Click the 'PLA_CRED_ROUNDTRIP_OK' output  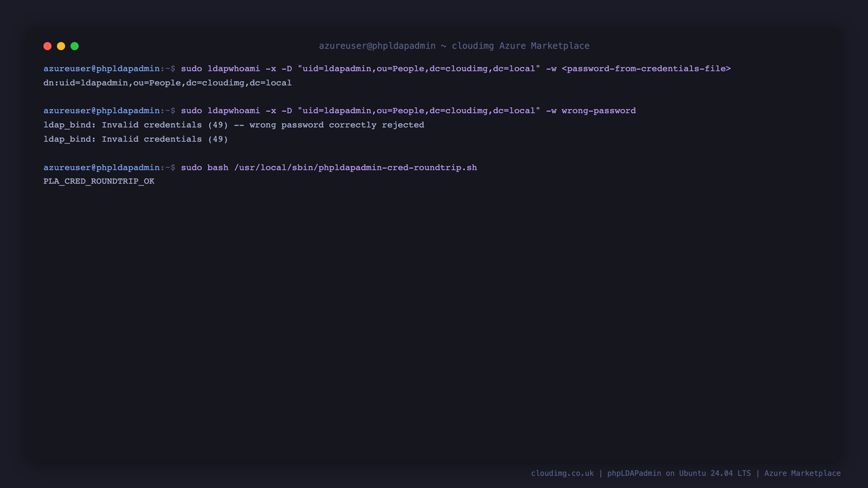[99, 182]
